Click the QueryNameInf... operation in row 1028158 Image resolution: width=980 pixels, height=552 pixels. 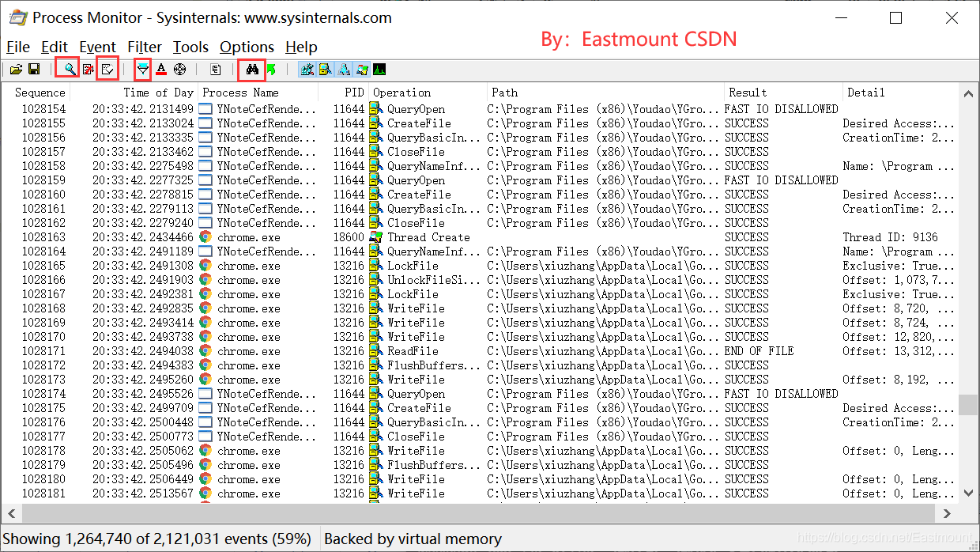[433, 166]
